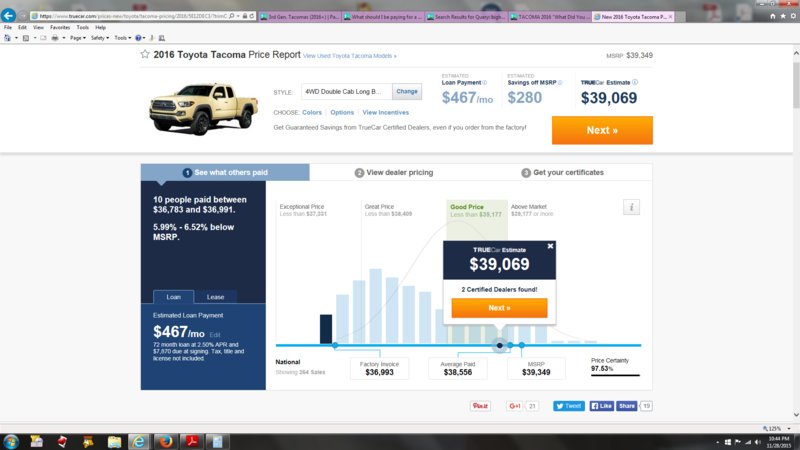
Task: Click the volume speaker icon in tray
Action: click(758, 442)
